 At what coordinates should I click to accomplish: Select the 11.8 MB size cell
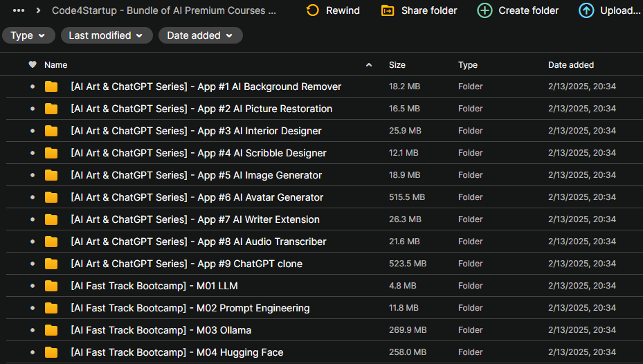[404, 308]
